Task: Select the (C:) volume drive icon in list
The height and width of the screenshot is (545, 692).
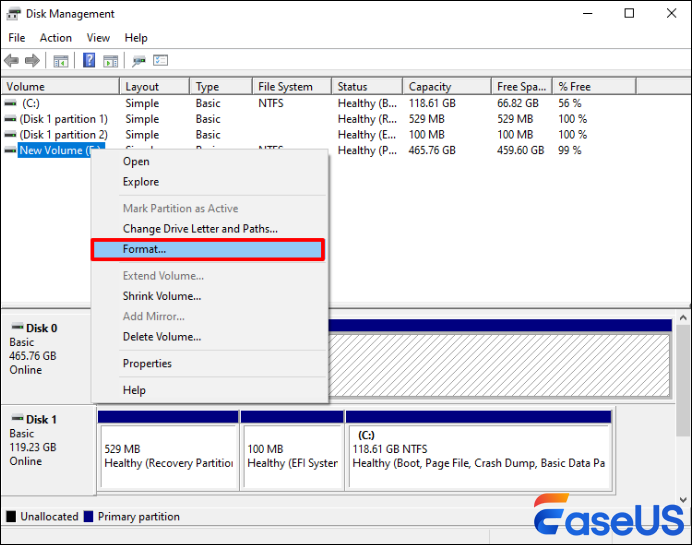Action: (x=11, y=103)
